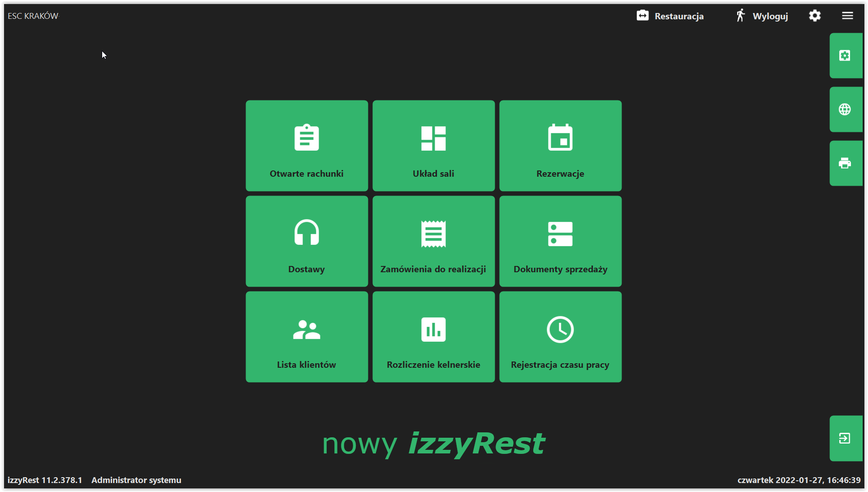Open the Układ sali tile
The image size is (868, 492).
433,146
